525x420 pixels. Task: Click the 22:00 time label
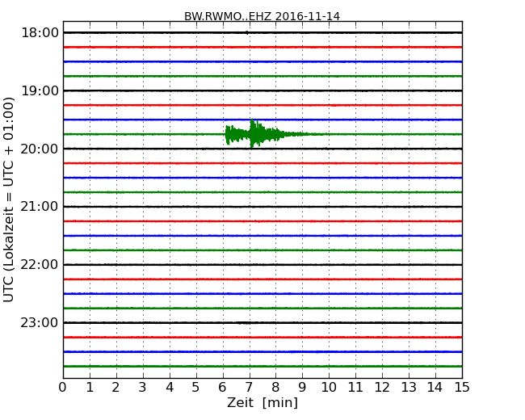coord(40,265)
